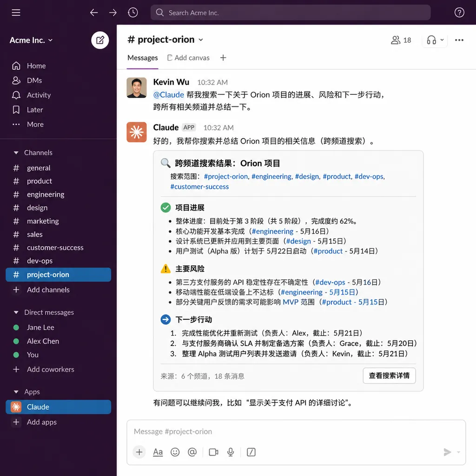
Task: Go forward with the right arrow
Action: click(x=113, y=13)
